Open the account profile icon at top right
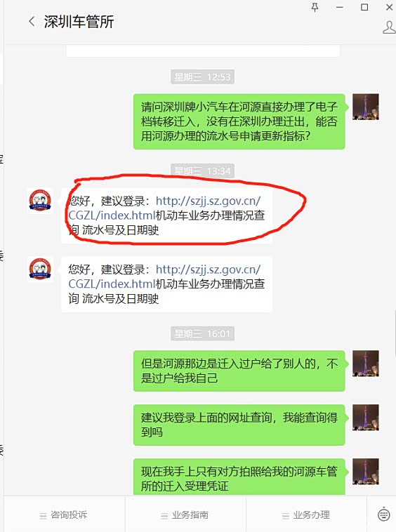The width and height of the screenshot is (396, 532). click(x=389, y=27)
